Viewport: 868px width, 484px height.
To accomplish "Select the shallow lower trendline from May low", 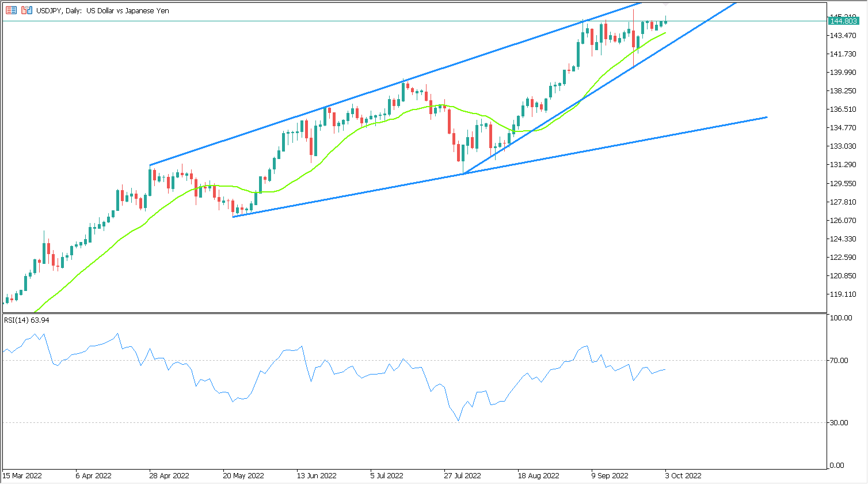I will [501, 167].
